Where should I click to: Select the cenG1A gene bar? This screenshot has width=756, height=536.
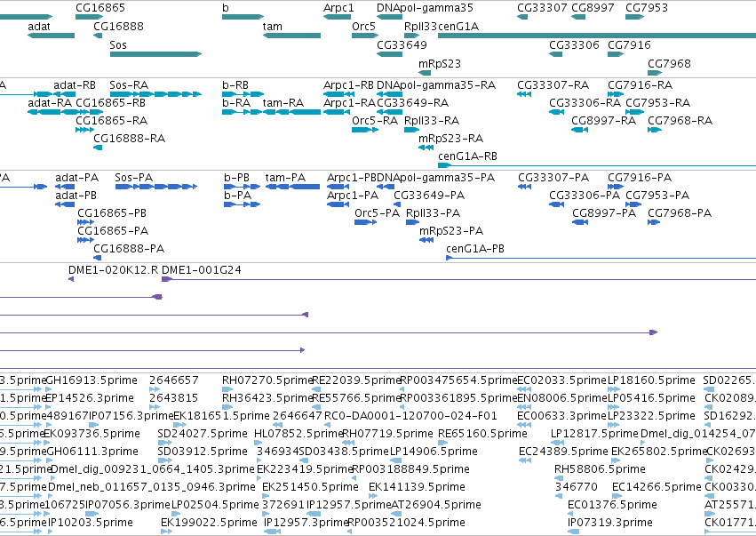[597, 36]
